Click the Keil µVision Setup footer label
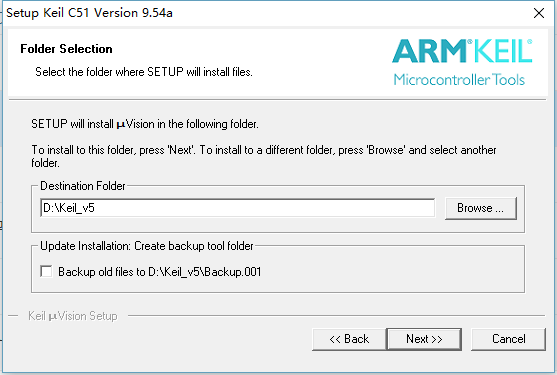Screen dimensions: 557x375 point(73,316)
